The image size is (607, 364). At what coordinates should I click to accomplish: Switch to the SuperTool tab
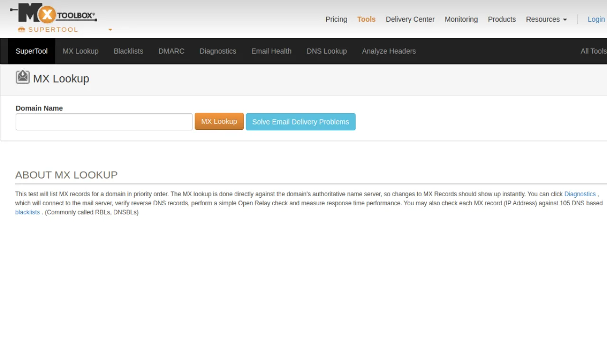pyautogui.click(x=32, y=51)
